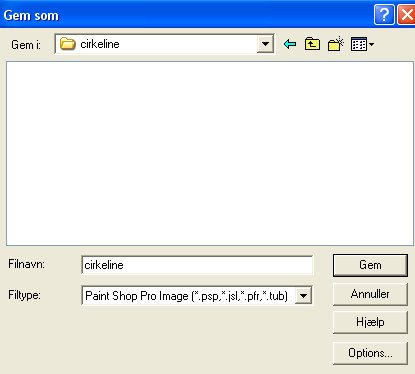Screen dimensions: 415x374
Task: Go back to the last visited folder
Action: 290,44
